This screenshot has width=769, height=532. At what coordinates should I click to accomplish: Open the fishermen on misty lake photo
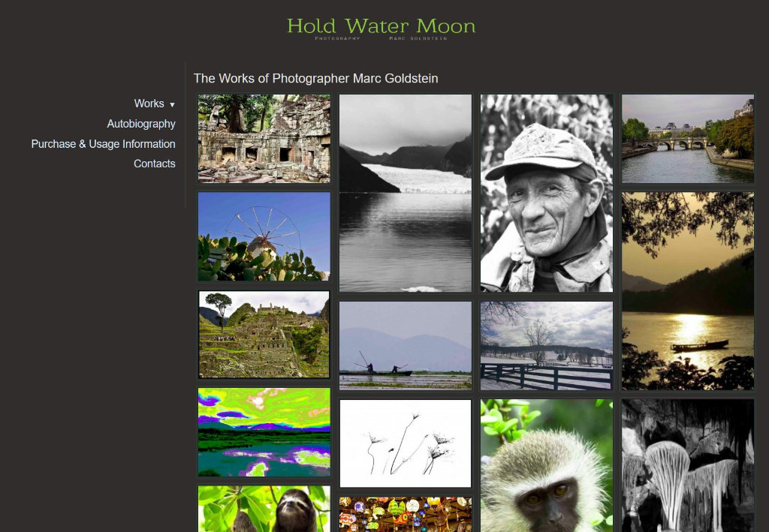click(406, 345)
